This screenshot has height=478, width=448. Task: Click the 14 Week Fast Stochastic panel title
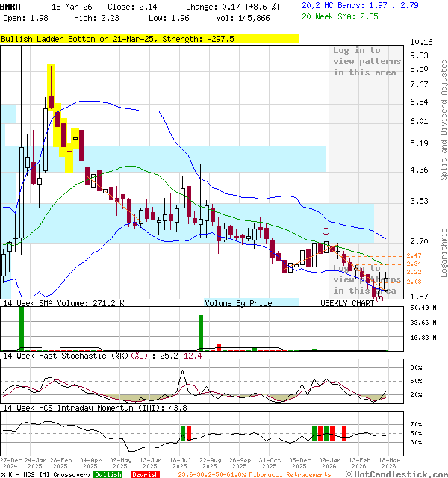(x=101, y=356)
